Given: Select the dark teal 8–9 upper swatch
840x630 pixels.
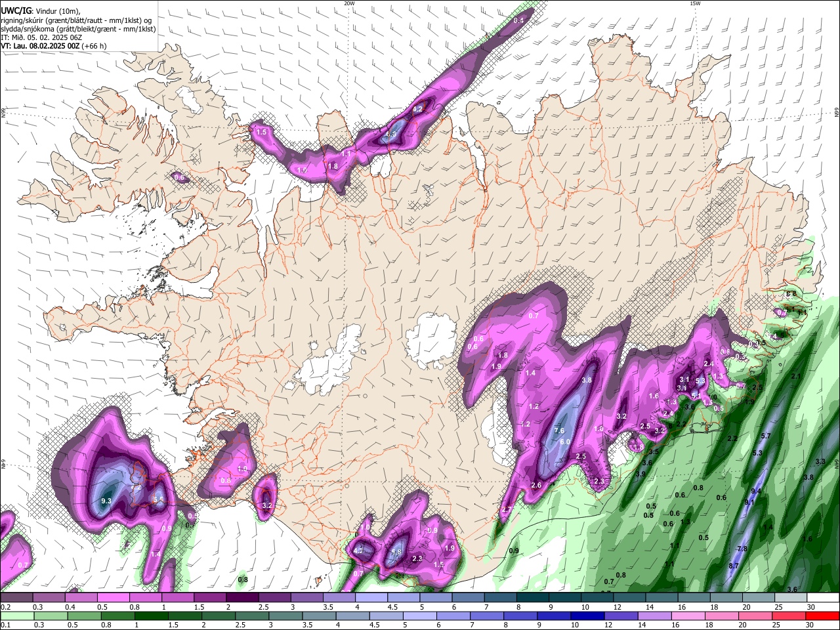Looking at the screenshot, I should [x=532, y=598].
